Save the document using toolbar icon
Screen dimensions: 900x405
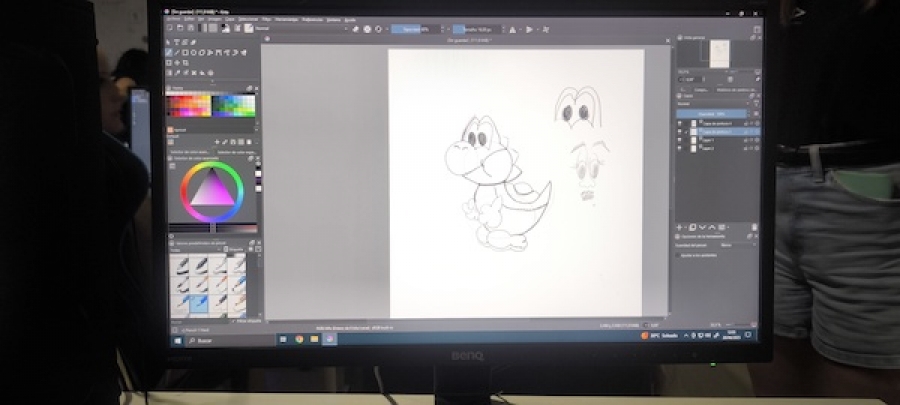(x=190, y=28)
